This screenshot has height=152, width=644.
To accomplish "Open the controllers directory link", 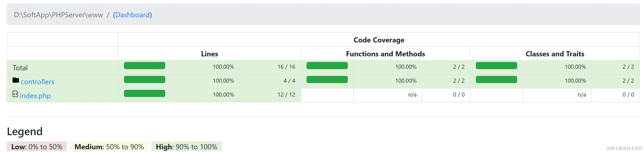I will pyautogui.click(x=37, y=82).
